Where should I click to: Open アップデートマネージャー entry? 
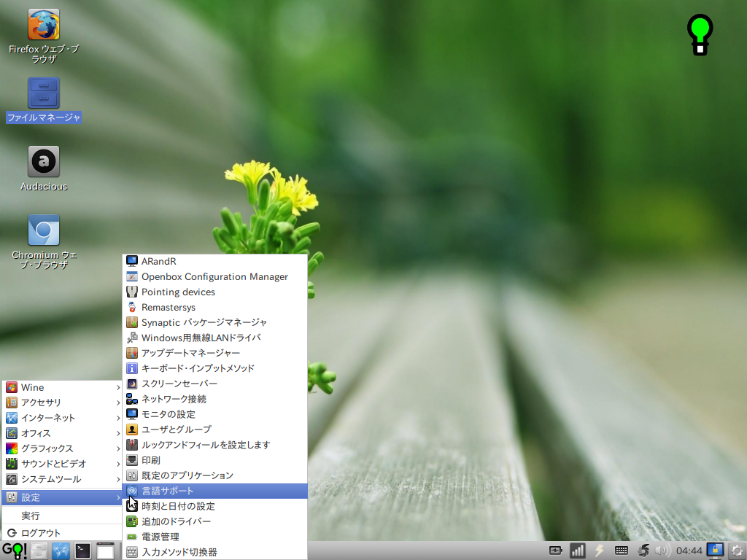click(215, 353)
